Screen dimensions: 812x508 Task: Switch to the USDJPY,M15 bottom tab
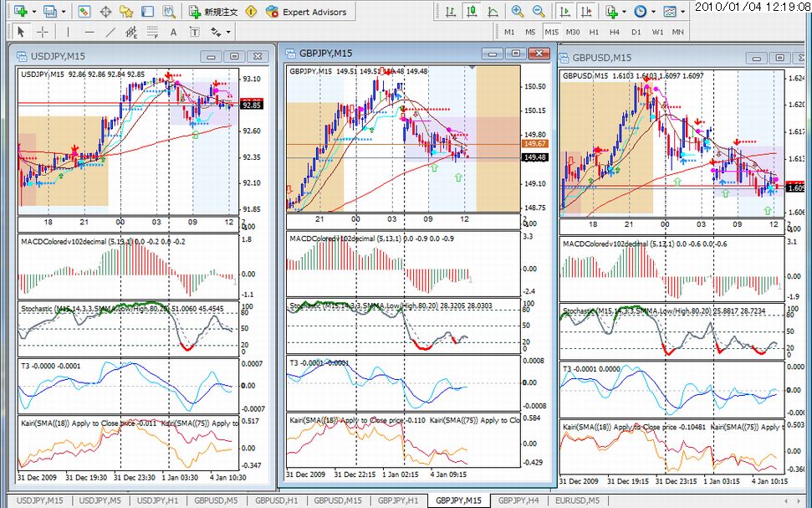(x=40, y=500)
